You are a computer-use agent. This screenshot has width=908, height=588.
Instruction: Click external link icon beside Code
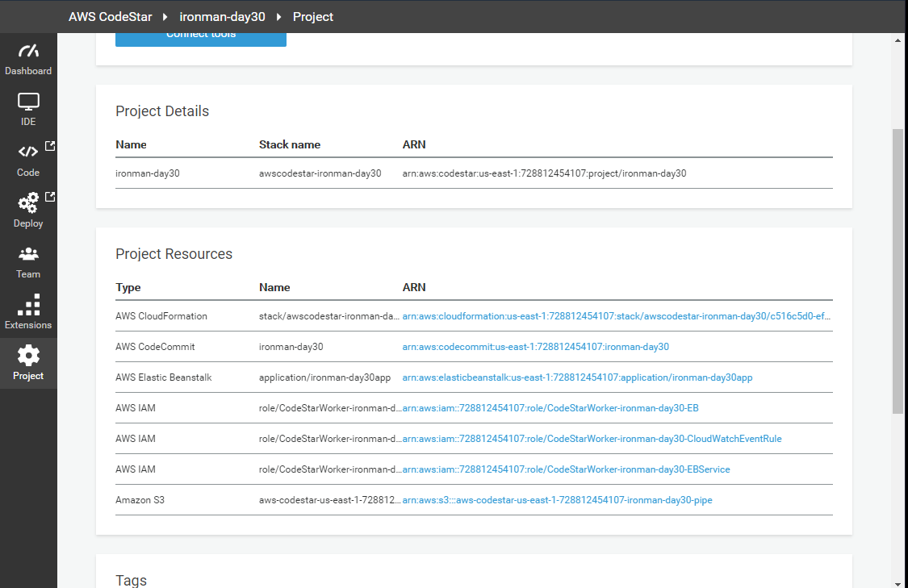coord(50,146)
